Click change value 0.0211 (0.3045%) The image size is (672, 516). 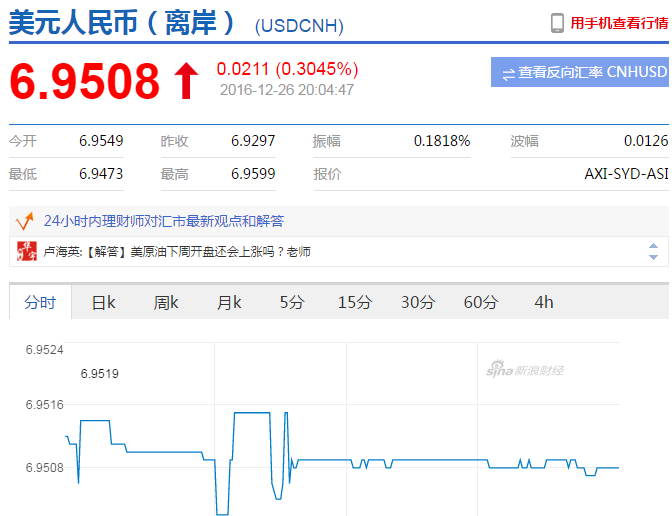point(287,69)
